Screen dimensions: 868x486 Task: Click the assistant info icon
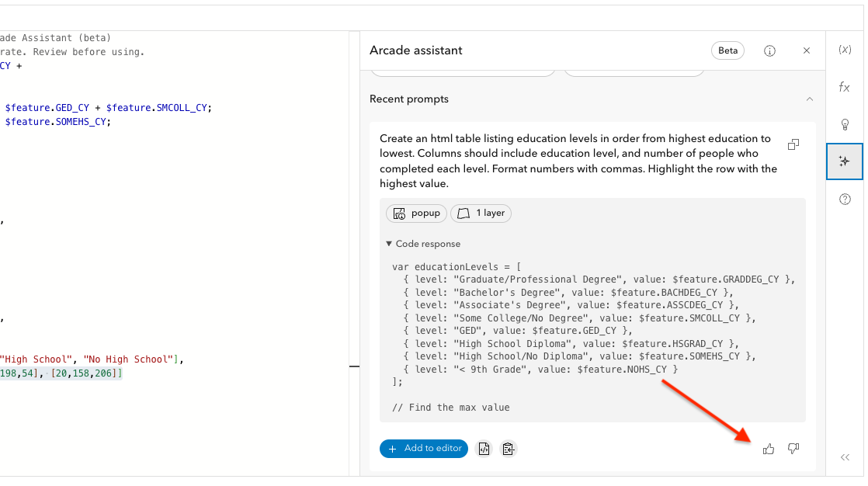(x=769, y=50)
